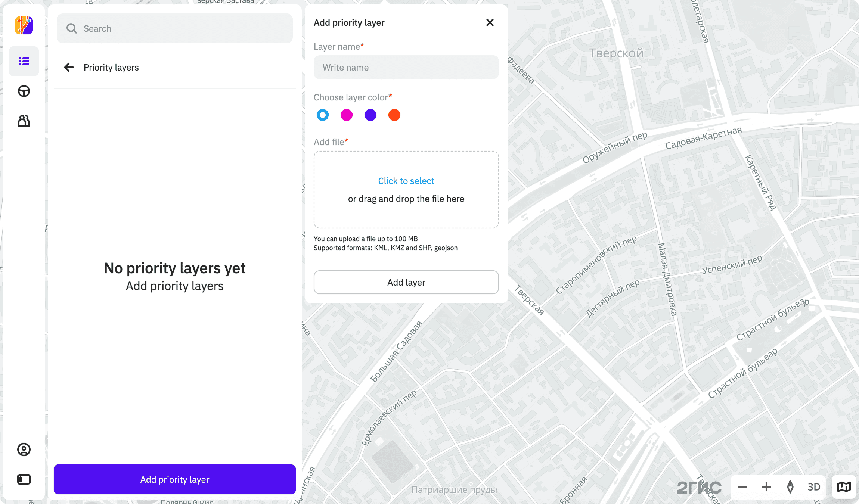The image size is (859, 504).
Task: Click the 'Садовая-Каретная' street label on the map
Action: click(704, 138)
